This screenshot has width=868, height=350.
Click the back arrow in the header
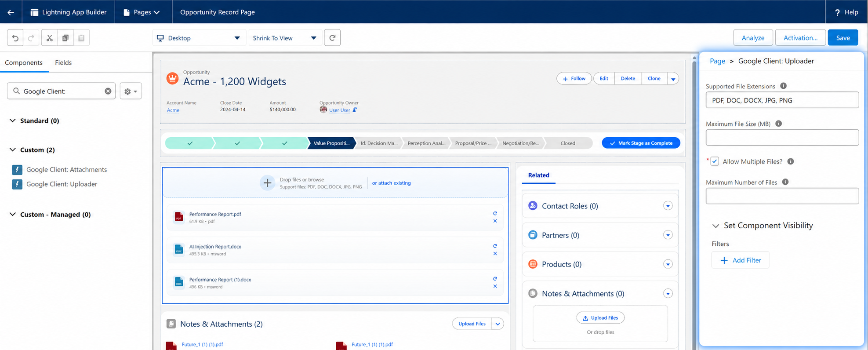tap(11, 12)
